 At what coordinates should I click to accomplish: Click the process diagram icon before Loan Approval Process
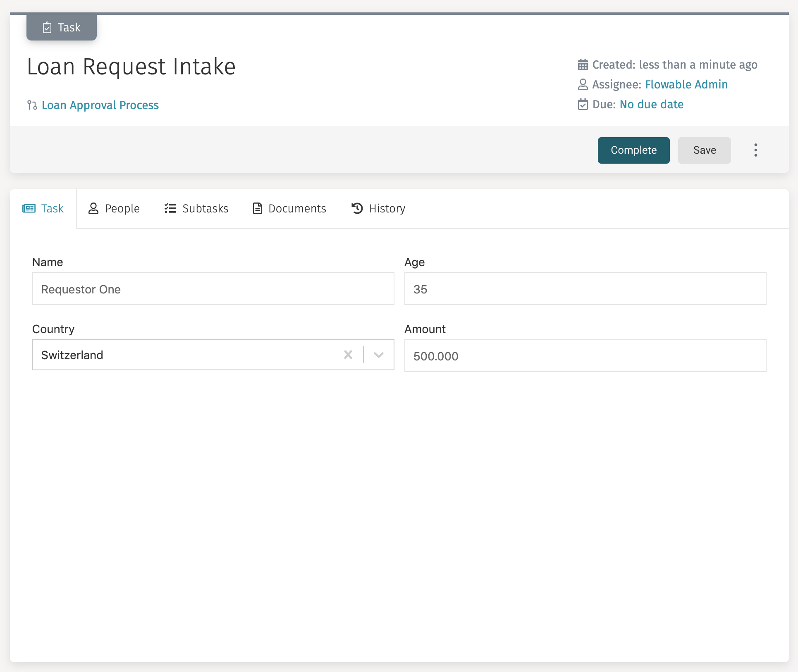coord(31,105)
